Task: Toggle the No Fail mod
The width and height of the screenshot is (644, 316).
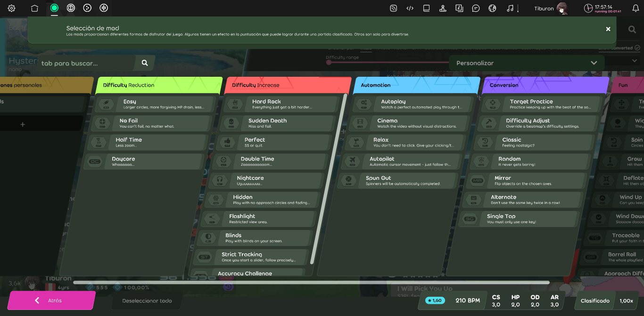Action: click(x=152, y=123)
